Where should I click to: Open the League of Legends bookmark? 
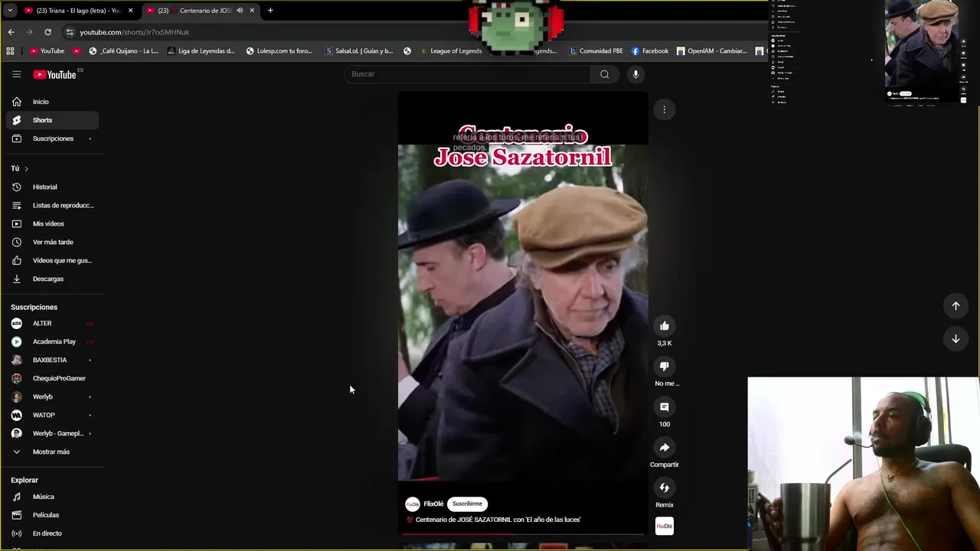[450, 51]
